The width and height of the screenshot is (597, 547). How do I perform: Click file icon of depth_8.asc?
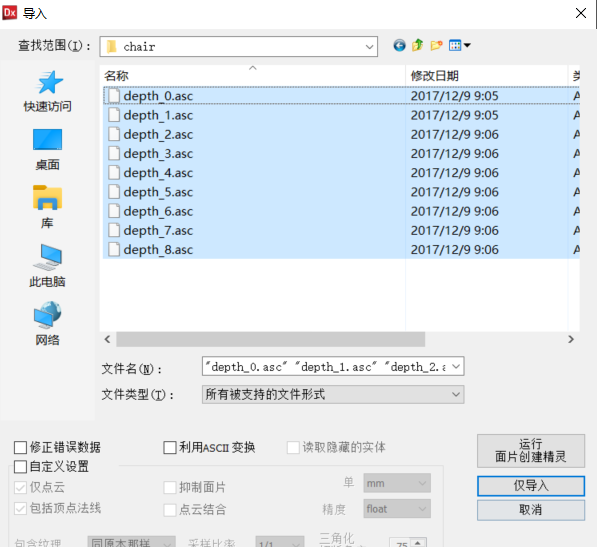click(114, 250)
